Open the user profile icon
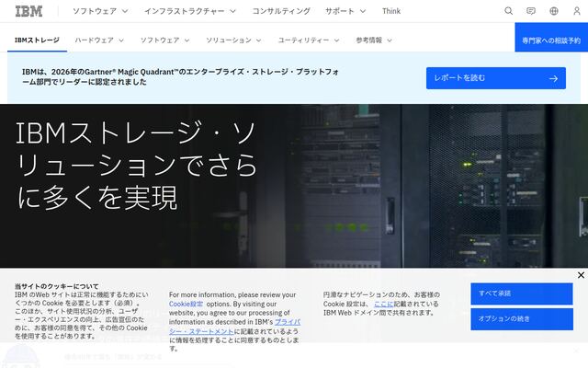The image size is (588, 368). tap(577, 11)
